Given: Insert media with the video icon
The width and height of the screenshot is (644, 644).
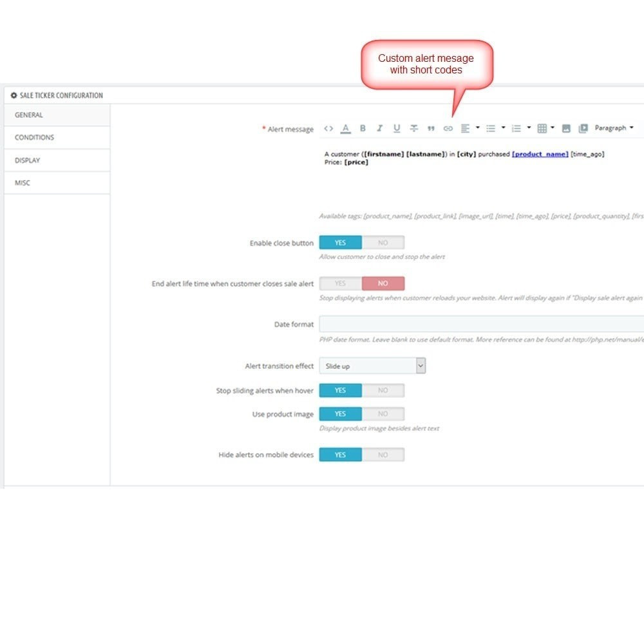Looking at the screenshot, I should [x=583, y=129].
